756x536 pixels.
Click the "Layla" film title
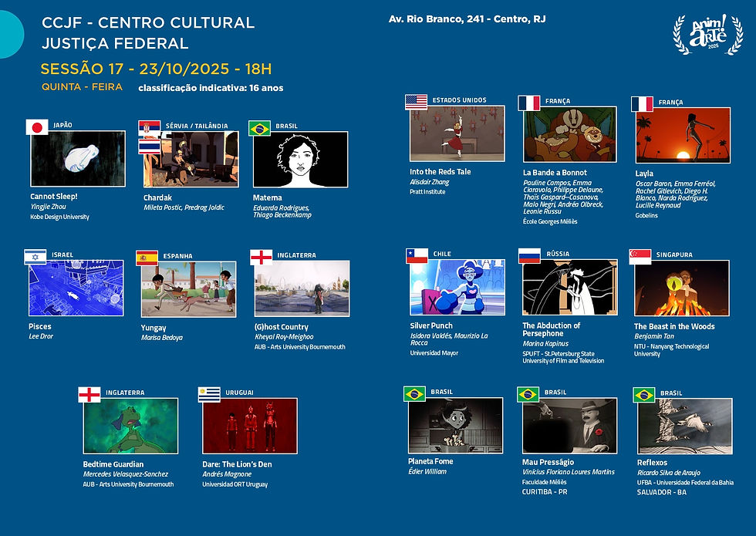644,174
